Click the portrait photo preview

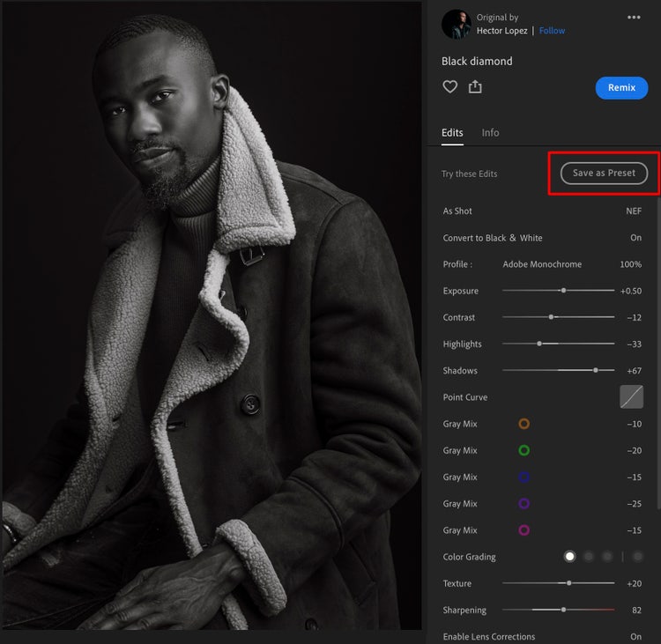212,315
